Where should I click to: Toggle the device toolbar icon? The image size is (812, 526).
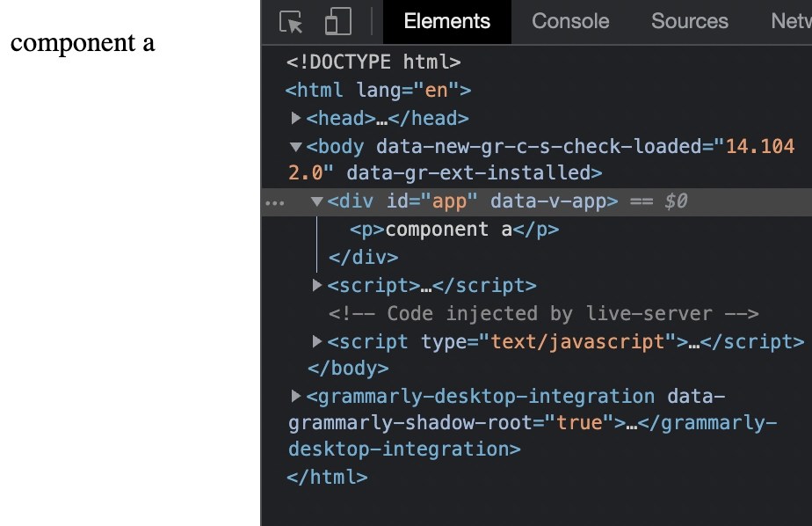click(337, 21)
